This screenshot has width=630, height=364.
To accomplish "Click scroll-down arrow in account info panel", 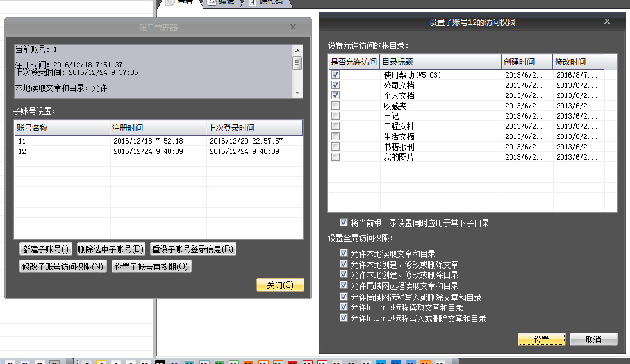I will click(297, 93).
